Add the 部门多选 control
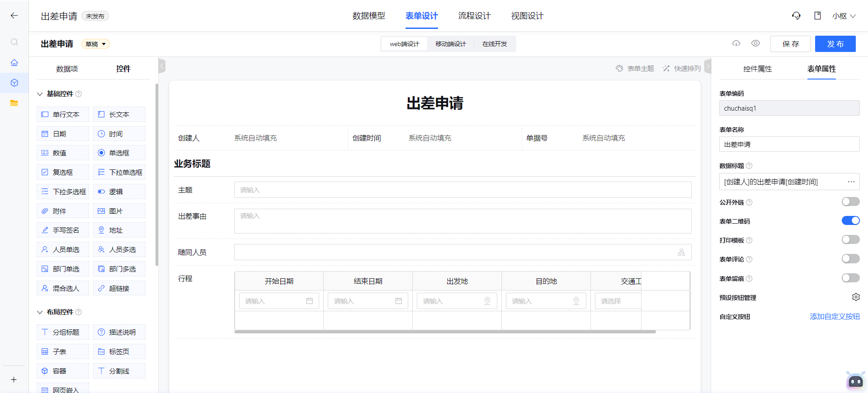The height and width of the screenshot is (393, 868). (119, 269)
